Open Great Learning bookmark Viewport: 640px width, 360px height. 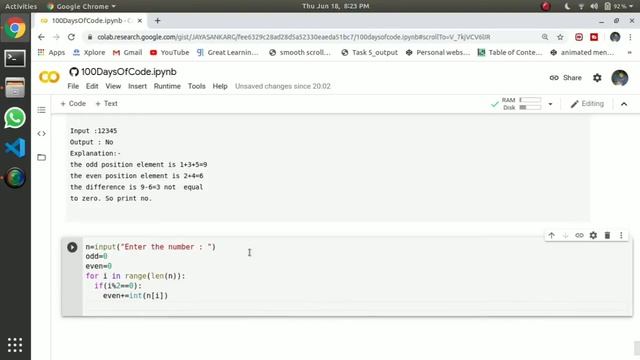tap(227, 52)
